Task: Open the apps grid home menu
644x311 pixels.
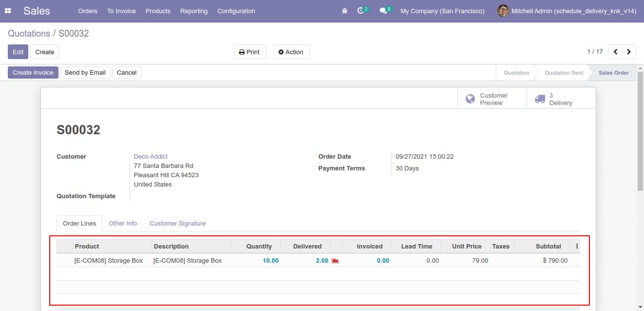Action: pyautogui.click(x=8, y=11)
